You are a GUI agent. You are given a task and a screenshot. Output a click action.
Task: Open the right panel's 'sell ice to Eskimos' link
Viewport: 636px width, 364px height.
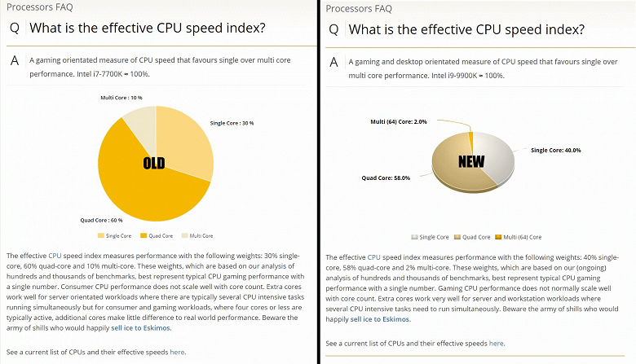tap(381, 319)
